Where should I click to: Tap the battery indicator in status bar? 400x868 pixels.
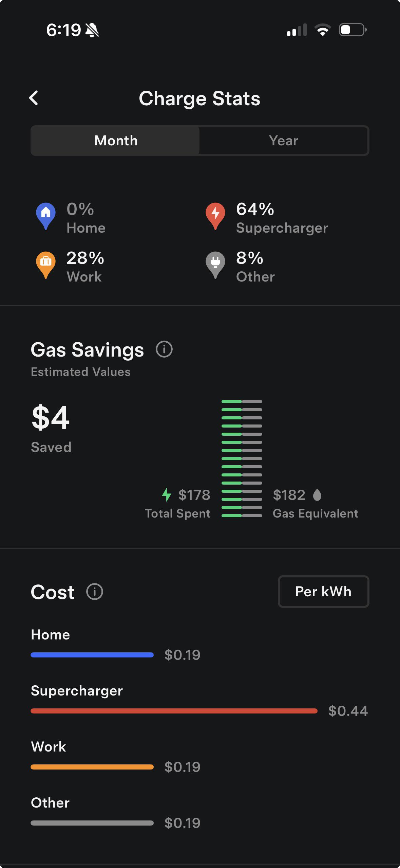353,30
